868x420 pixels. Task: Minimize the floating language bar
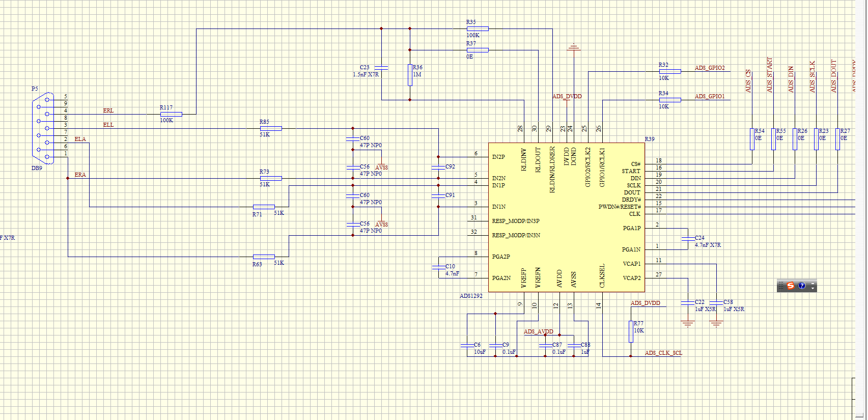click(x=813, y=283)
